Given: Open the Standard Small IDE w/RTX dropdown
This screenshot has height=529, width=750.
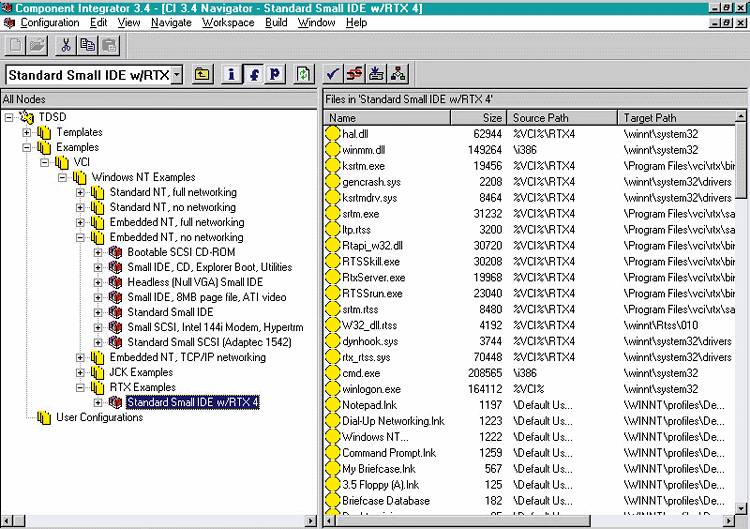Looking at the screenshot, I should tap(177, 75).
